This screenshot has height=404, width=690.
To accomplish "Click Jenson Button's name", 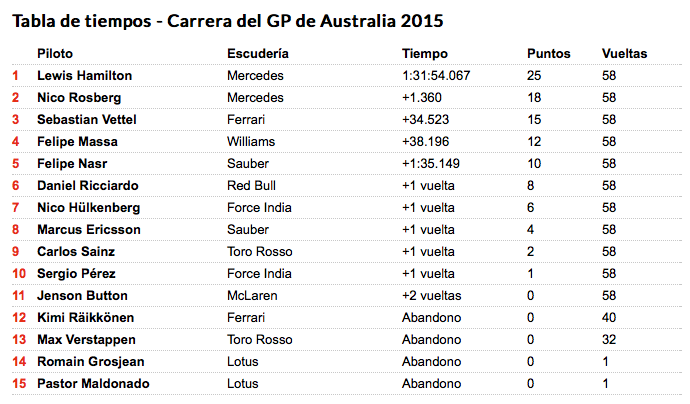I will tap(82, 296).
